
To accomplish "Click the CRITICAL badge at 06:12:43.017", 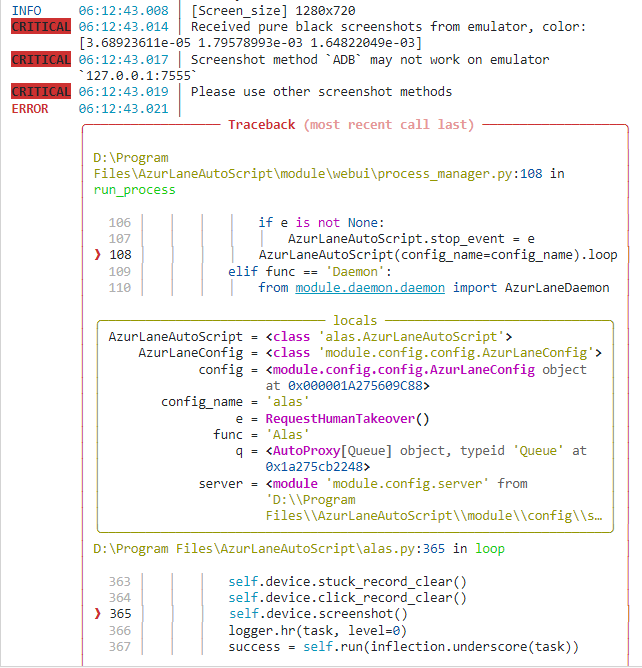I will [x=41, y=60].
